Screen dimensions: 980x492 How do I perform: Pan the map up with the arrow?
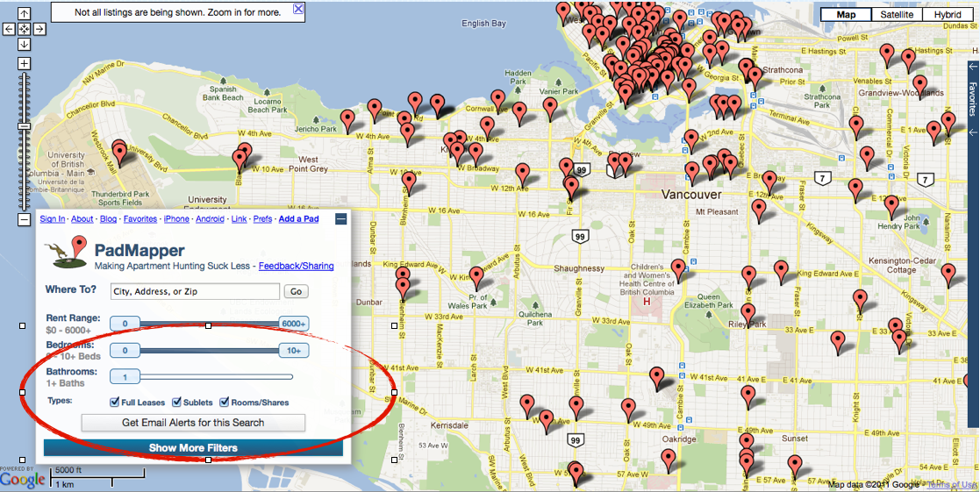[x=24, y=14]
